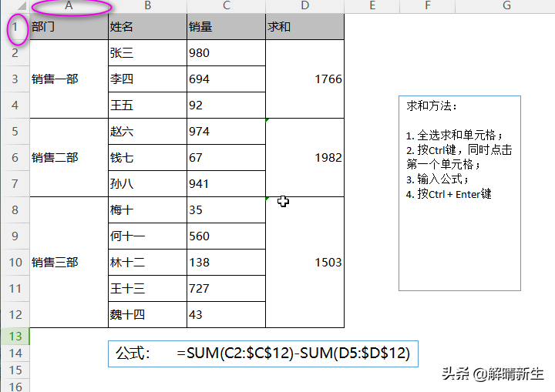Click the cell containing 孙八
This screenshot has height=392, width=555.
click(x=147, y=183)
